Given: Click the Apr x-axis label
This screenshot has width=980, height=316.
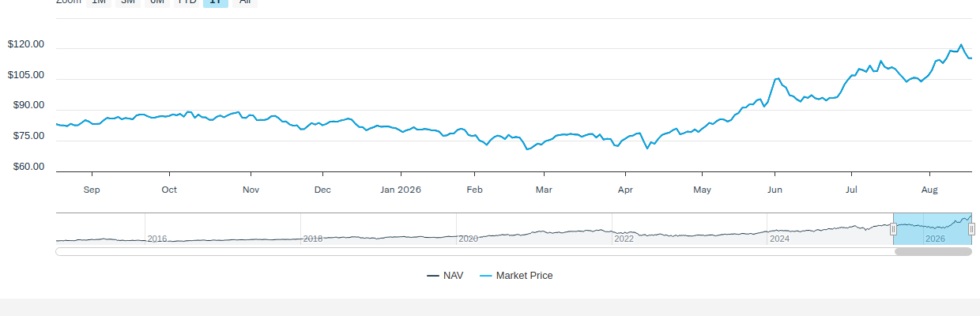Looking at the screenshot, I should [625, 190].
